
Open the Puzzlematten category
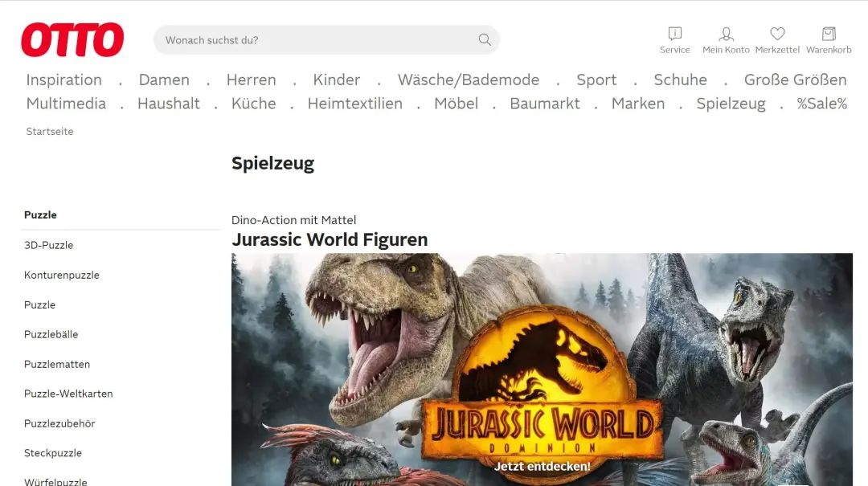pos(57,364)
